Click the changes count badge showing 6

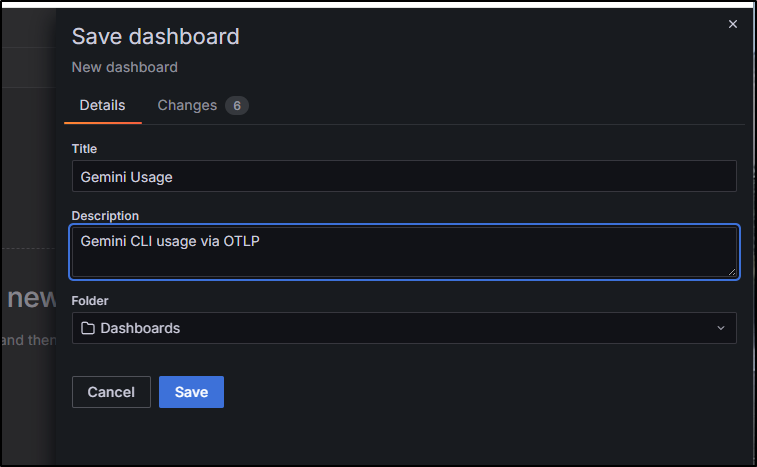(x=237, y=106)
